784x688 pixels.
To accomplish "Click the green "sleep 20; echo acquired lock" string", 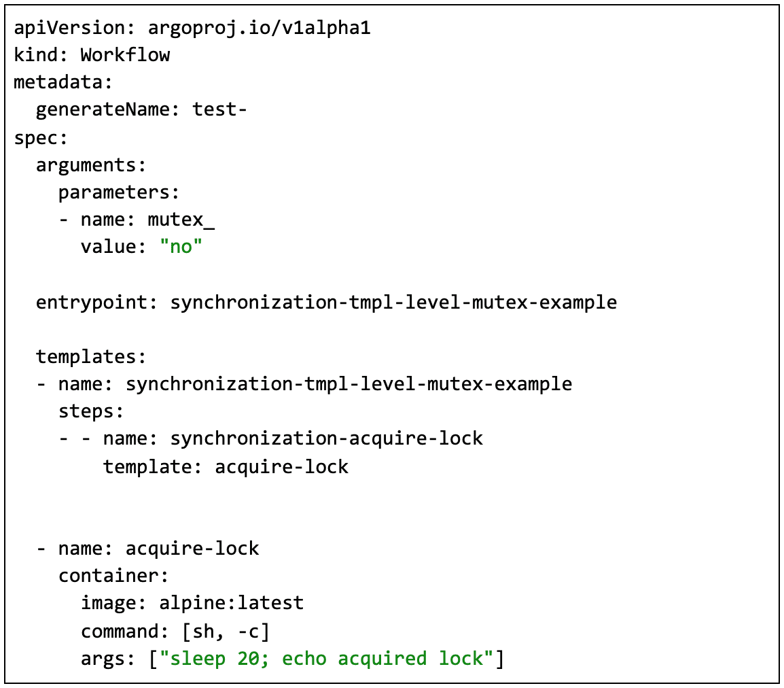I will pyautogui.click(x=326, y=658).
